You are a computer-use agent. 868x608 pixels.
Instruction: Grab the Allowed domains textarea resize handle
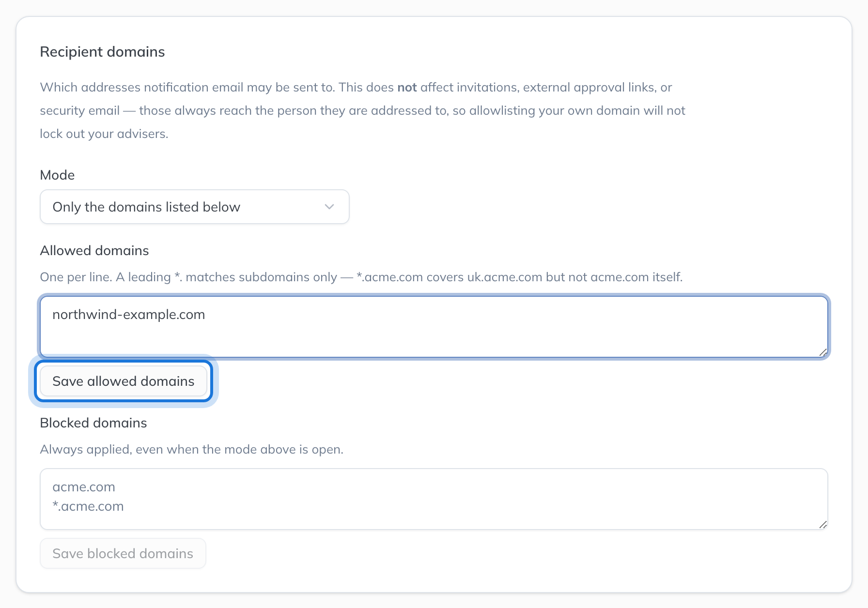point(823,352)
